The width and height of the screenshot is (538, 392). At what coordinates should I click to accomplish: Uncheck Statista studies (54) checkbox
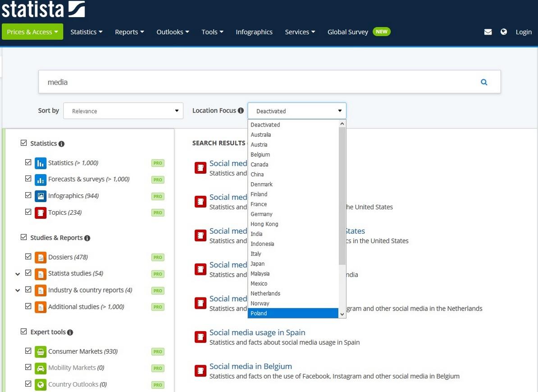[28, 273]
